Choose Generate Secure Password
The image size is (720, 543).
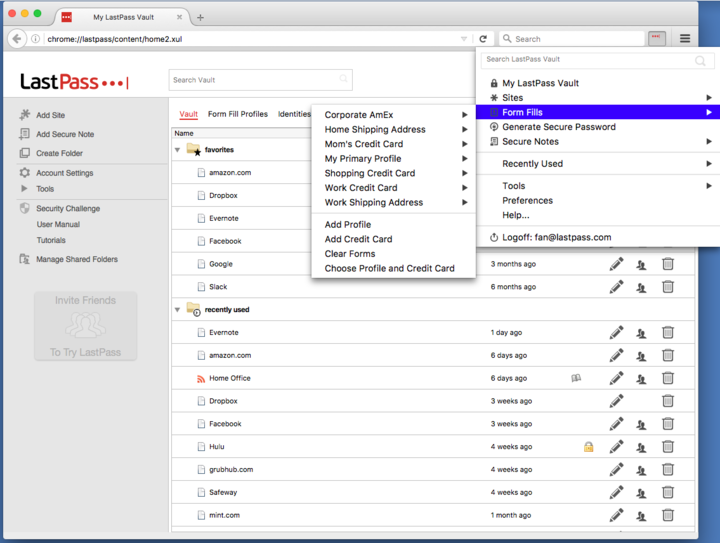tap(558, 127)
